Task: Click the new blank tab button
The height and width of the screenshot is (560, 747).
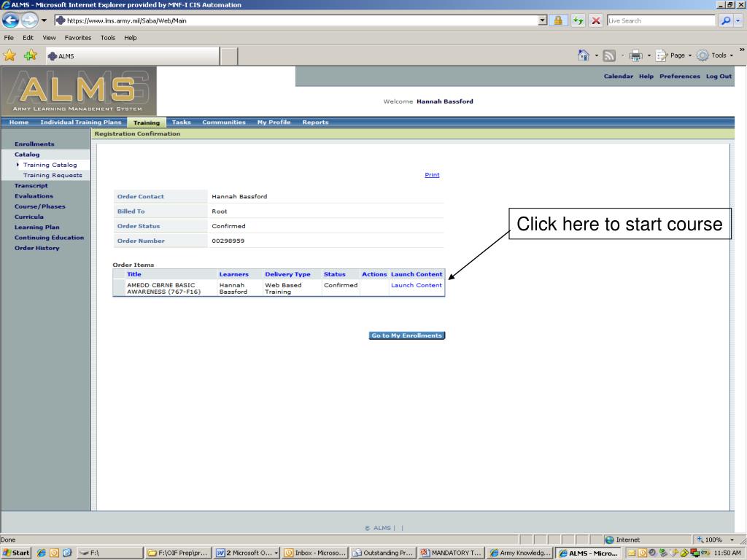Action: 228,56
